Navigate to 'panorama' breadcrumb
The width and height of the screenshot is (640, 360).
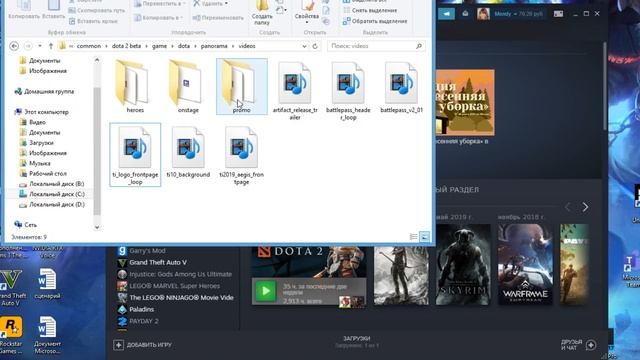[214, 46]
